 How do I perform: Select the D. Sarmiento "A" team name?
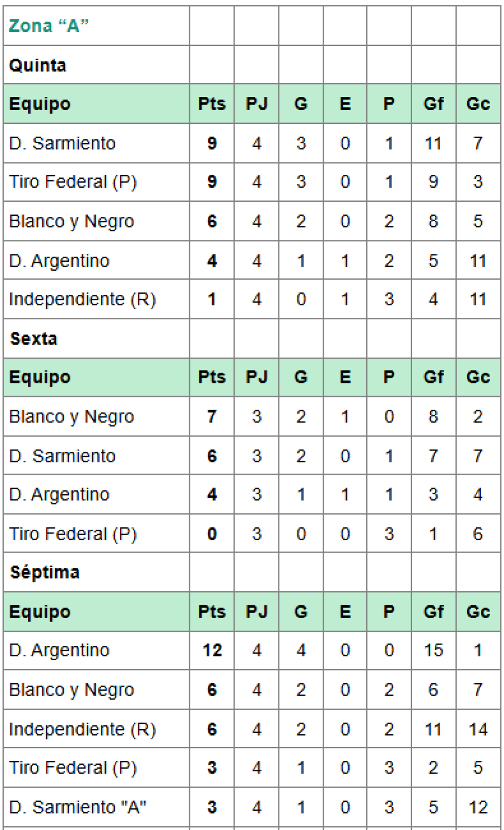(78, 807)
